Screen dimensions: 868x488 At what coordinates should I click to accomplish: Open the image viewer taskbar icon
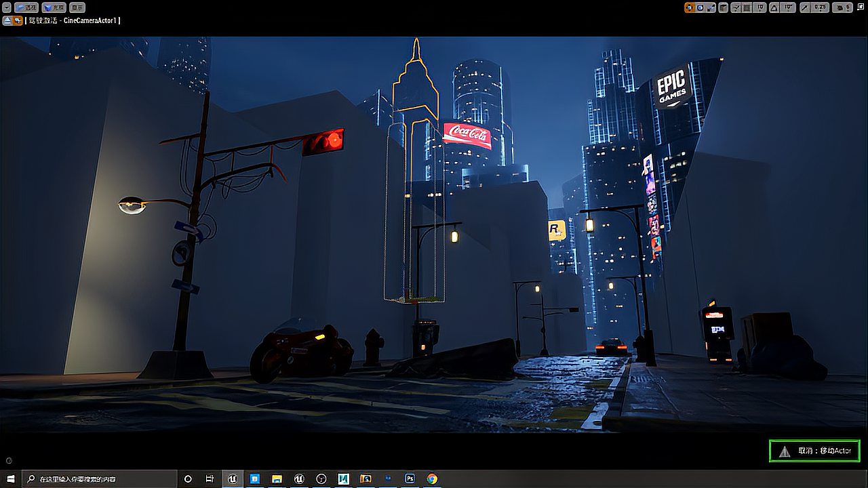click(366, 479)
